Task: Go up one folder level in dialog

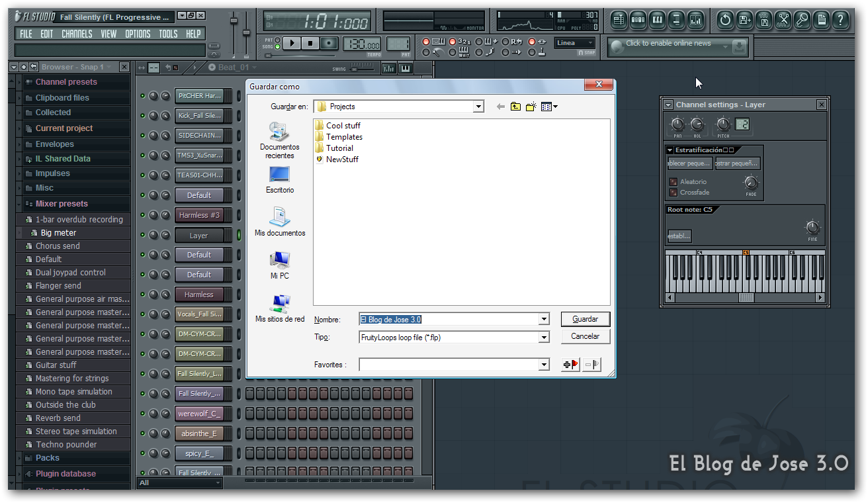Action: pyautogui.click(x=515, y=107)
